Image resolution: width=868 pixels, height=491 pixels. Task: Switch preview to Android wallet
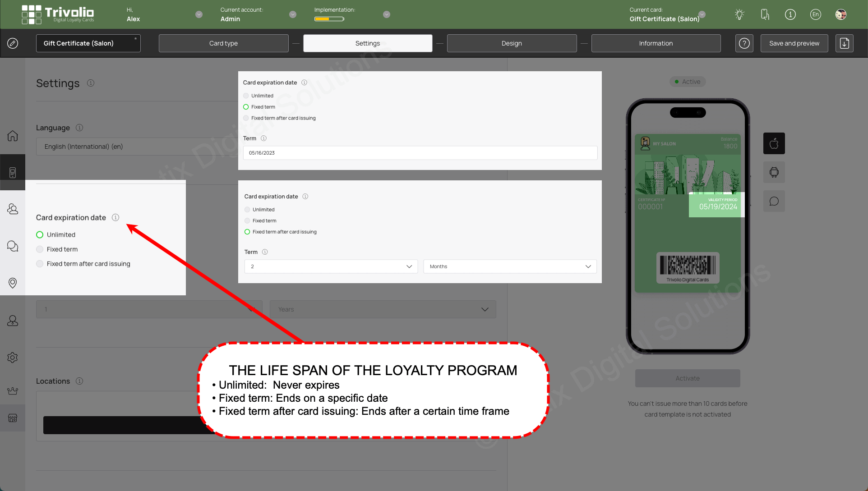coord(774,172)
